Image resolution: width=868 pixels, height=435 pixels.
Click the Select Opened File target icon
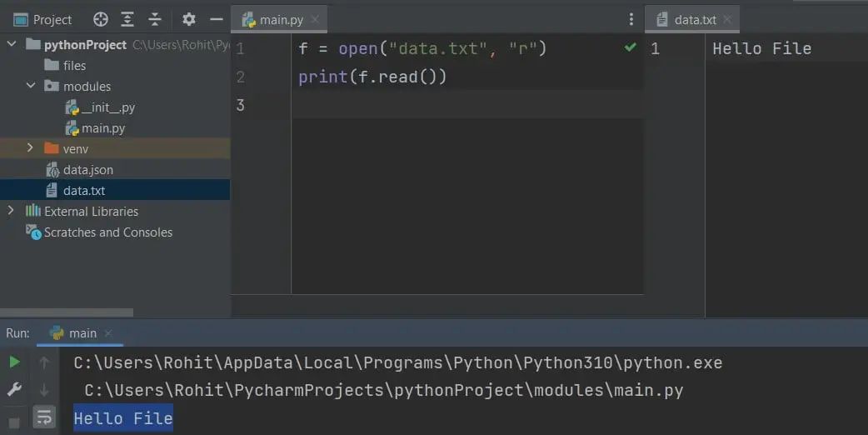tap(100, 20)
